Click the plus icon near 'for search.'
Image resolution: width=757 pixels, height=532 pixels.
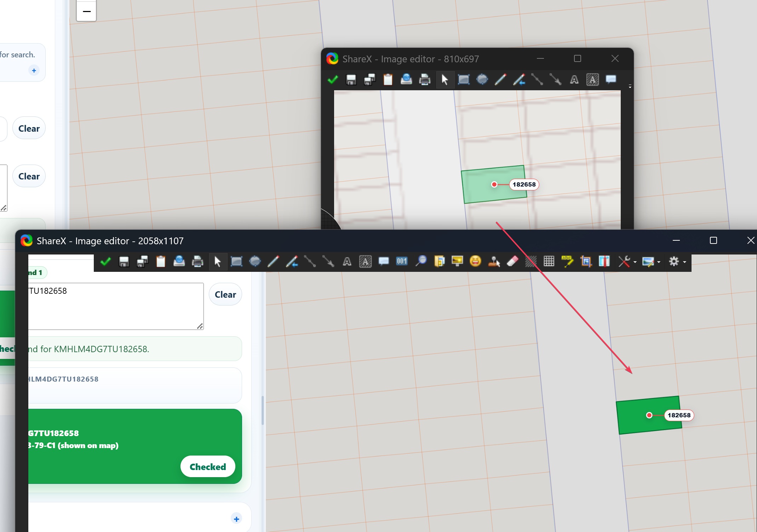click(x=34, y=70)
